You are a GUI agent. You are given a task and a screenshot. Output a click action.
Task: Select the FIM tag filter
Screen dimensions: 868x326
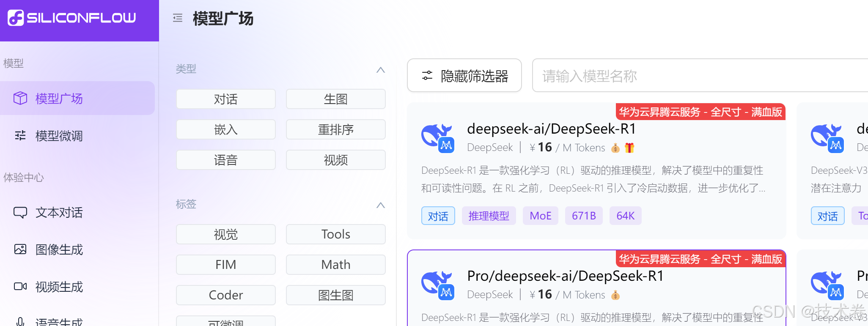click(x=226, y=265)
